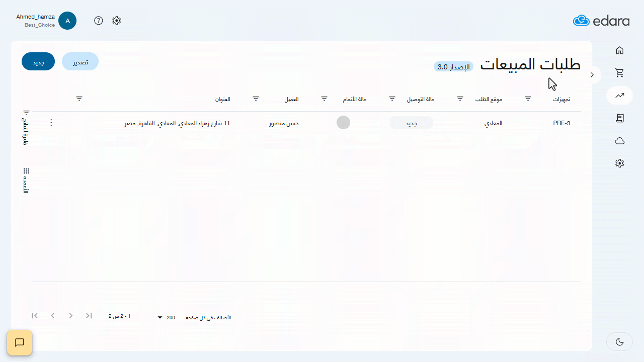Click the جديد delivery status chip
The height and width of the screenshot is (362, 644).
411,123
